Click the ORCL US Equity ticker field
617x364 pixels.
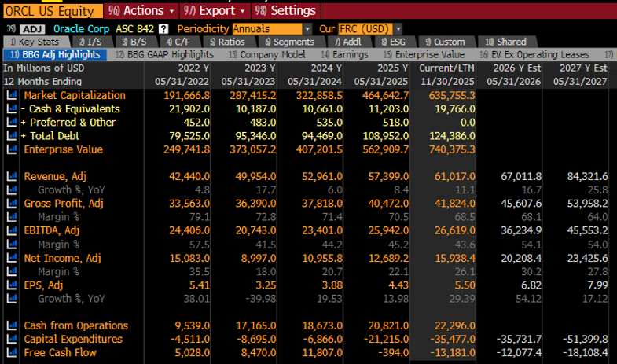(51, 10)
